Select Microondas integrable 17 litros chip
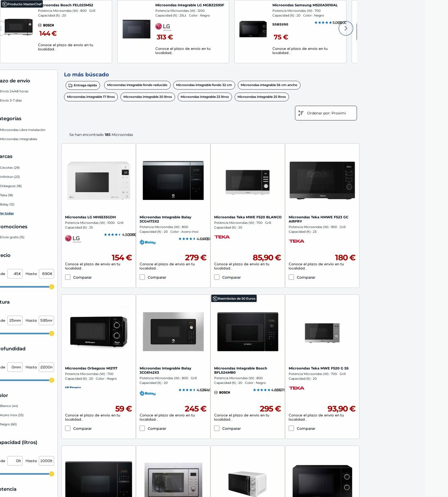Image resolution: width=448 pixels, height=497 pixels. [x=91, y=97]
